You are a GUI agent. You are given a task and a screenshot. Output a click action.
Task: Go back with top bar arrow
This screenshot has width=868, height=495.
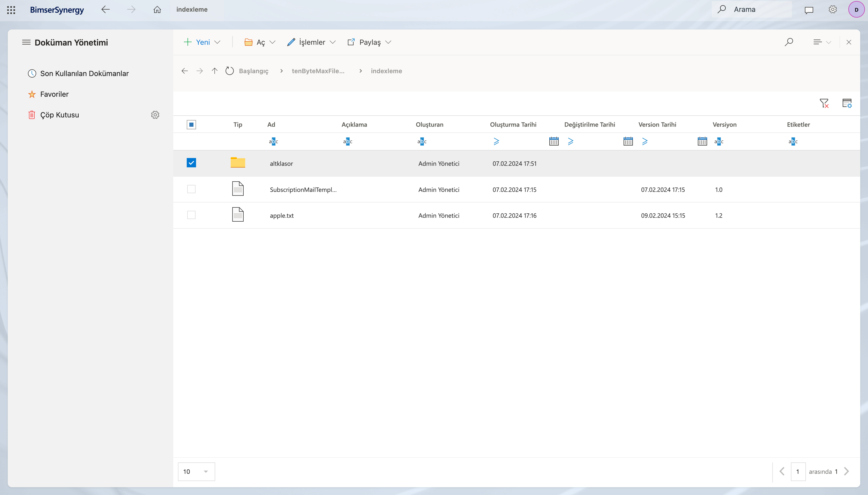tap(106, 9)
